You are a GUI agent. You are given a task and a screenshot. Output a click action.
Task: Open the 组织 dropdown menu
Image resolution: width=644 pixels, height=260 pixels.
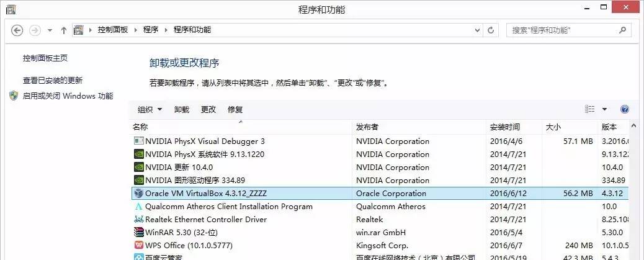pyautogui.click(x=150, y=110)
